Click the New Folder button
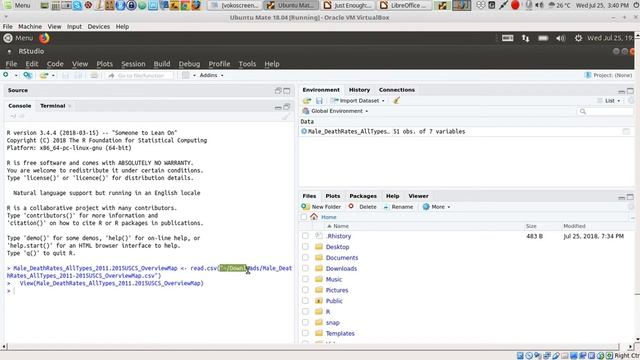The image size is (640, 360). click(x=321, y=207)
